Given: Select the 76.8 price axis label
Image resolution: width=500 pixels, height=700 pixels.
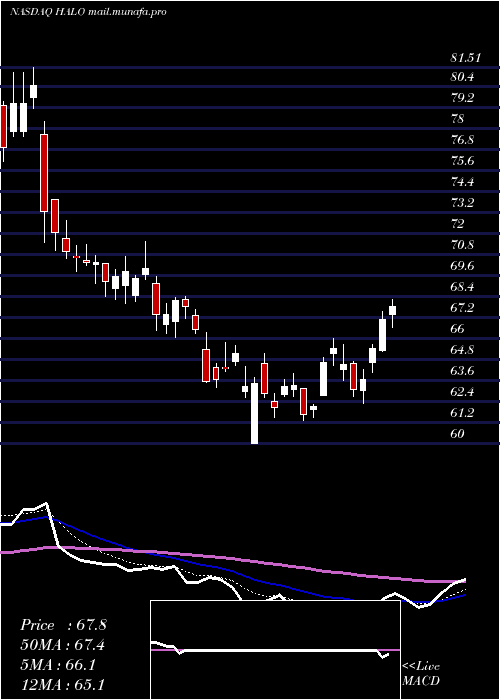Looking at the screenshot, I should coord(462,140).
